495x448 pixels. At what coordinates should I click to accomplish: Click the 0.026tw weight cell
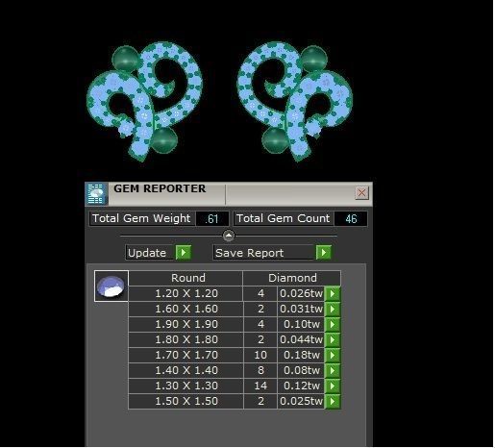pos(301,293)
